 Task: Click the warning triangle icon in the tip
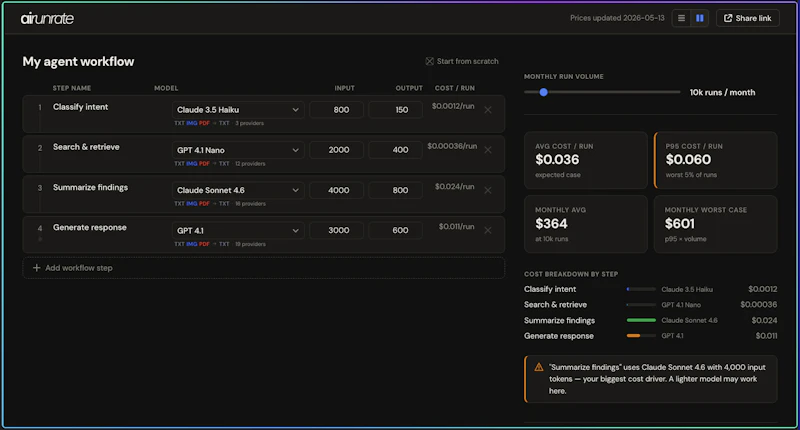538,367
